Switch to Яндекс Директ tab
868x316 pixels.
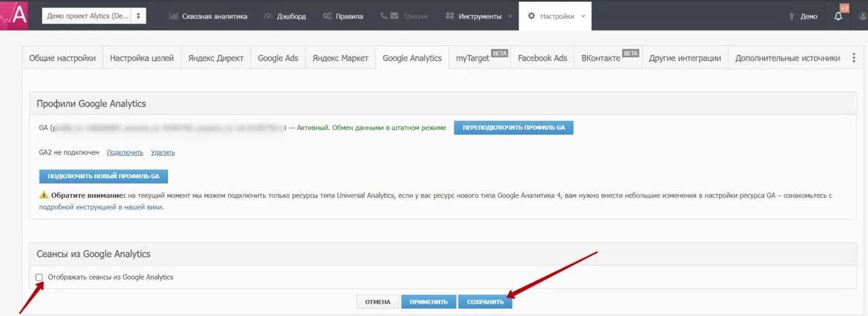216,58
